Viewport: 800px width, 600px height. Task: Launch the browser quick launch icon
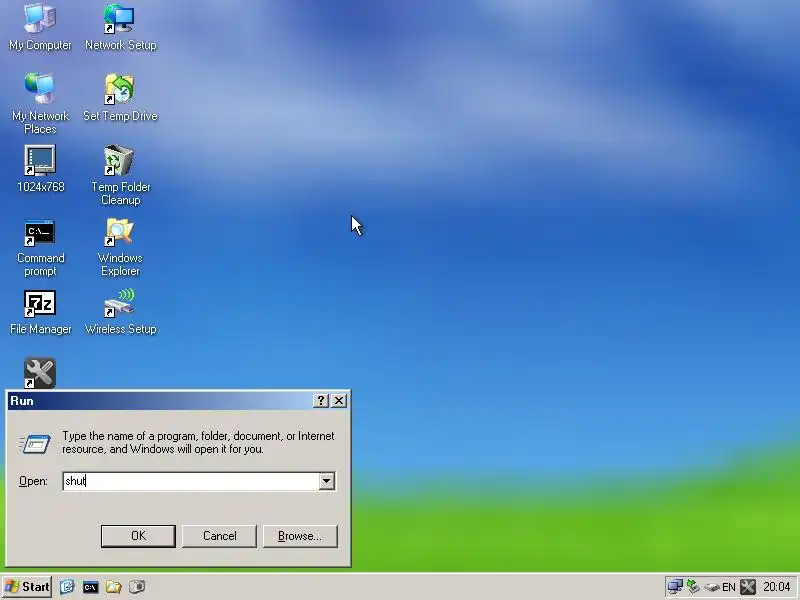(67, 587)
